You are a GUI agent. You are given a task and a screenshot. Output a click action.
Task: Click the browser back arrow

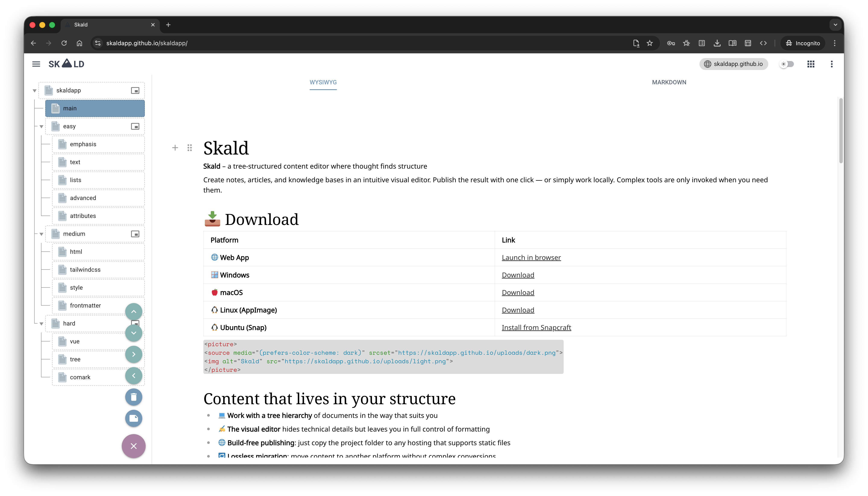33,43
